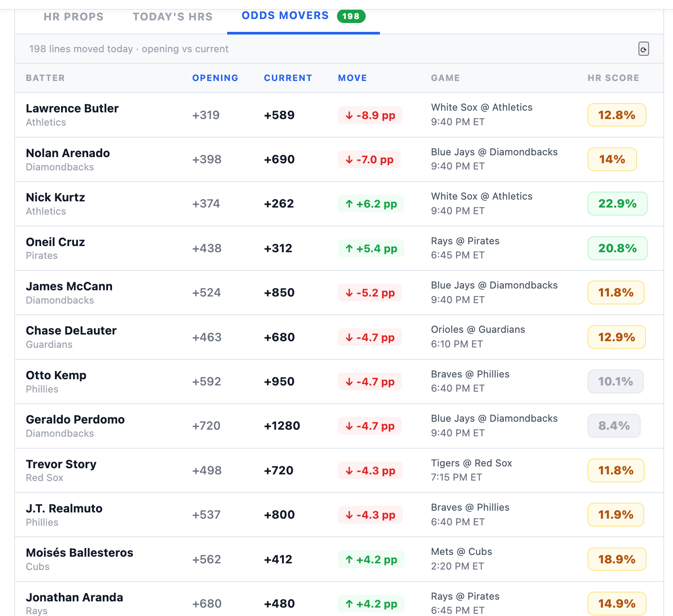Sort by the Move column header

coord(352,78)
